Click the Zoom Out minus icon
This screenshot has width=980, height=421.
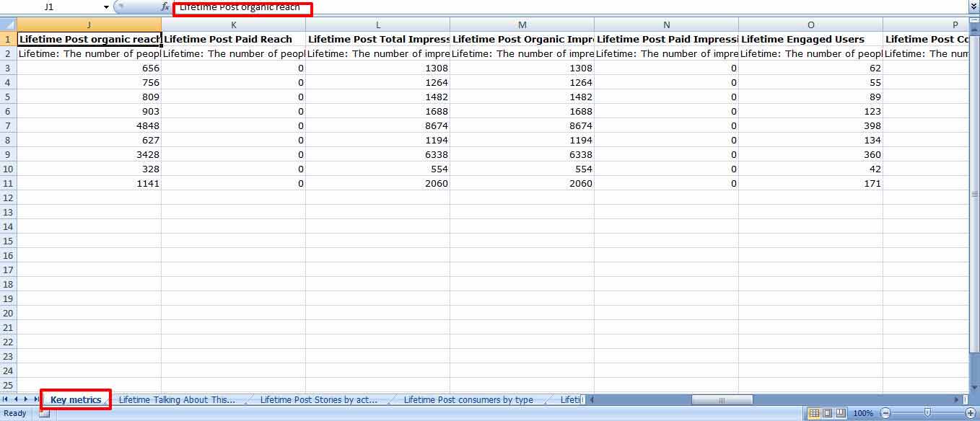[885, 413]
